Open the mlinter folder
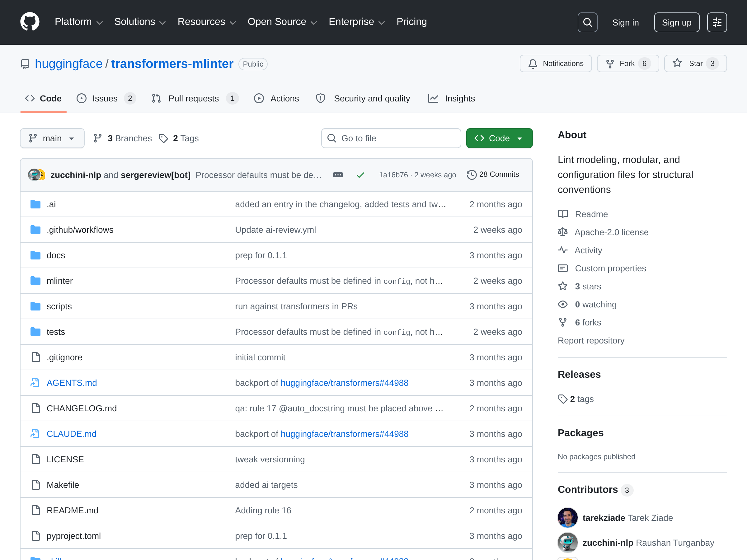 point(60,281)
